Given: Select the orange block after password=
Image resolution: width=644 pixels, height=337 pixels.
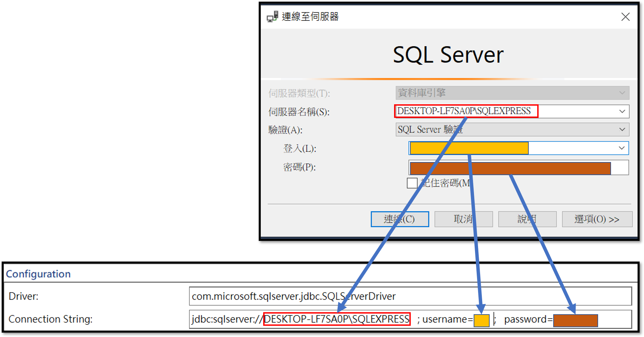Looking at the screenshot, I should (x=575, y=320).
